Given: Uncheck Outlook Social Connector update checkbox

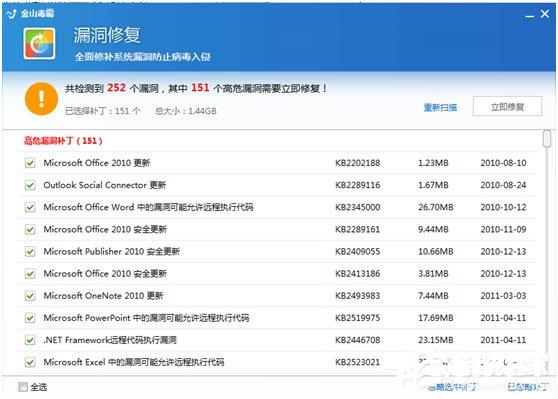Looking at the screenshot, I should click(x=30, y=185).
